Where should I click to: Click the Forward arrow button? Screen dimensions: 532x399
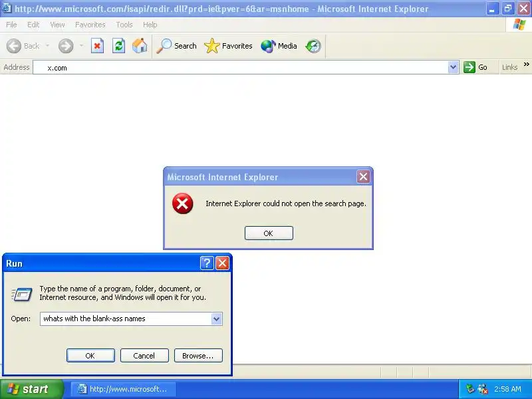pyautogui.click(x=65, y=46)
